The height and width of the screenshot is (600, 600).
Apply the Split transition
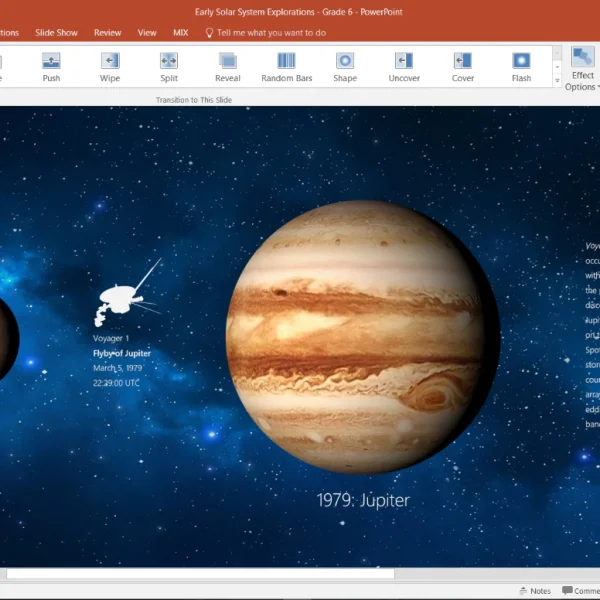coord(169,67)
